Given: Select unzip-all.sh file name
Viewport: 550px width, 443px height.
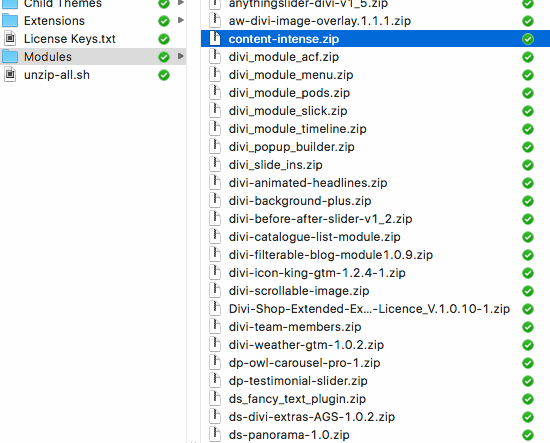Looking at the screenshot, I should (x=57, y=75).
